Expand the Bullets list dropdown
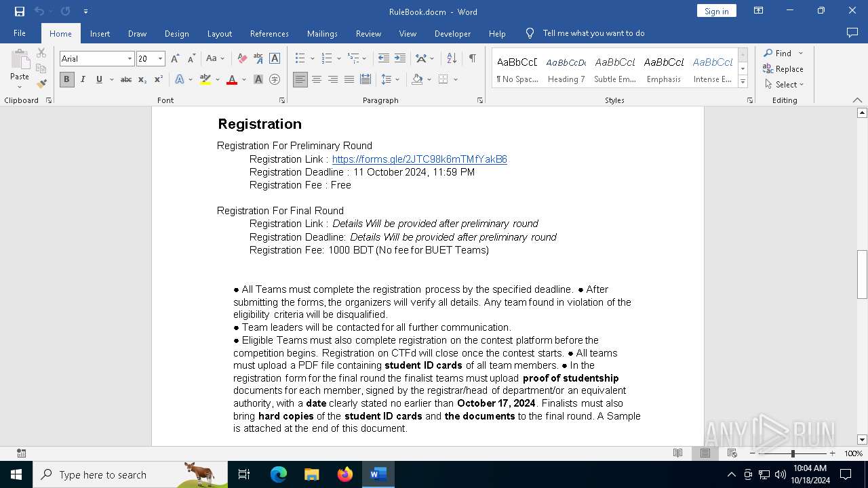 click(312, 59)
